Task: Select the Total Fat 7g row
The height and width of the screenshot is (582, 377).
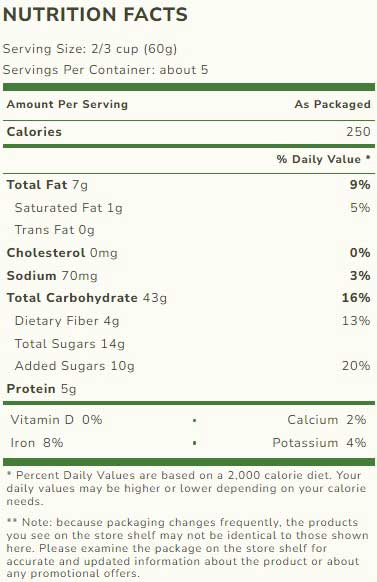Action: coord(188,185)
